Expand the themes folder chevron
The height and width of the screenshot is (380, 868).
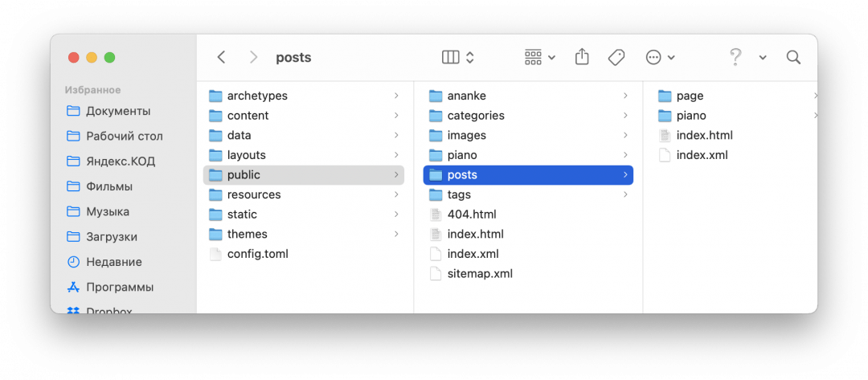point(396,234)
